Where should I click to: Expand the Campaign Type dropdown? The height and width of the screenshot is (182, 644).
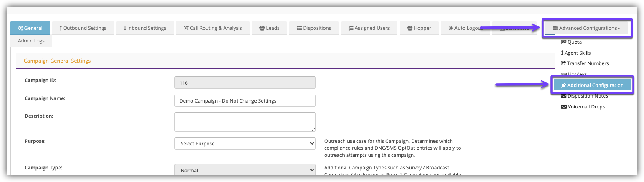pyautogui.click(x=245, y=171)
